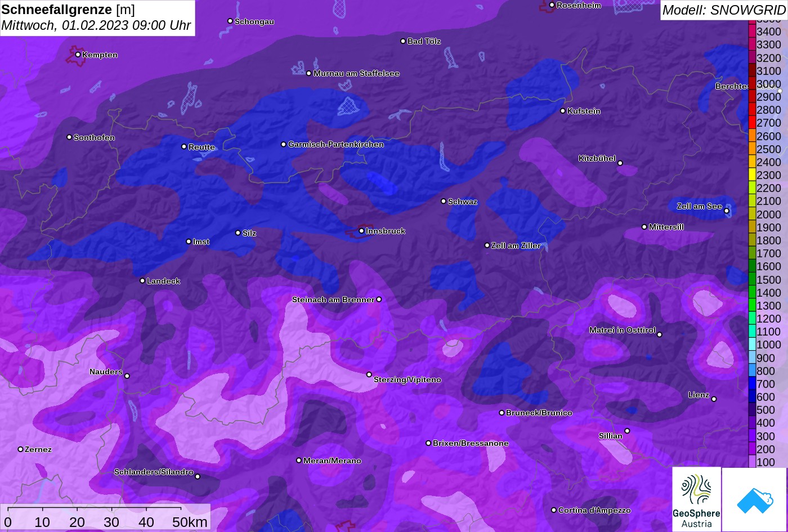Image resolution: width=788 pixels, height=532 pixels.
Task: Click the Matrei in Osttirol label
Action: (x=623, y=330)
